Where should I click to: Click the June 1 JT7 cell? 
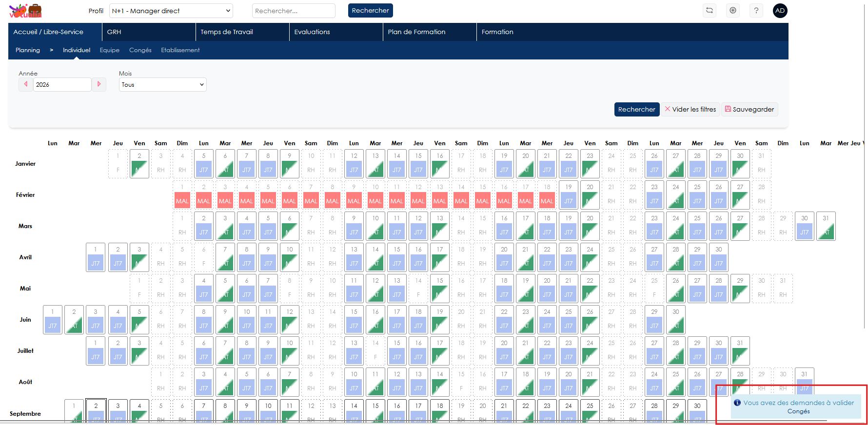coord(53,320)
